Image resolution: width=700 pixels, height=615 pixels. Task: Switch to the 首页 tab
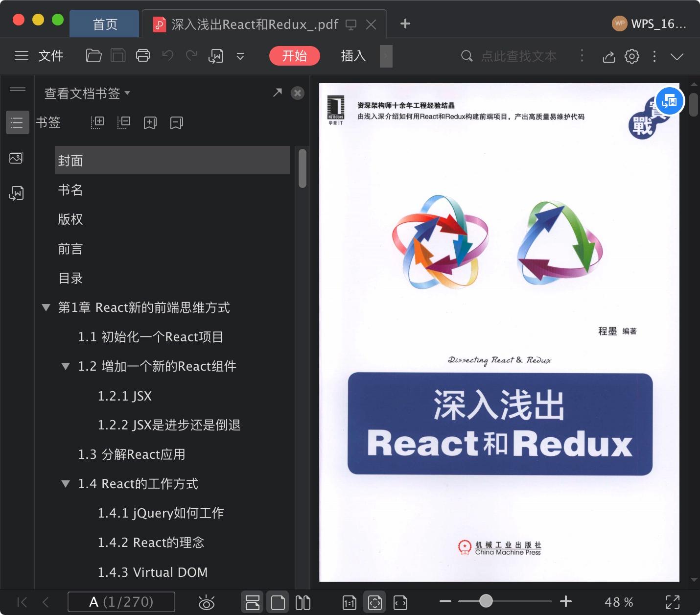tap(105, 24)
